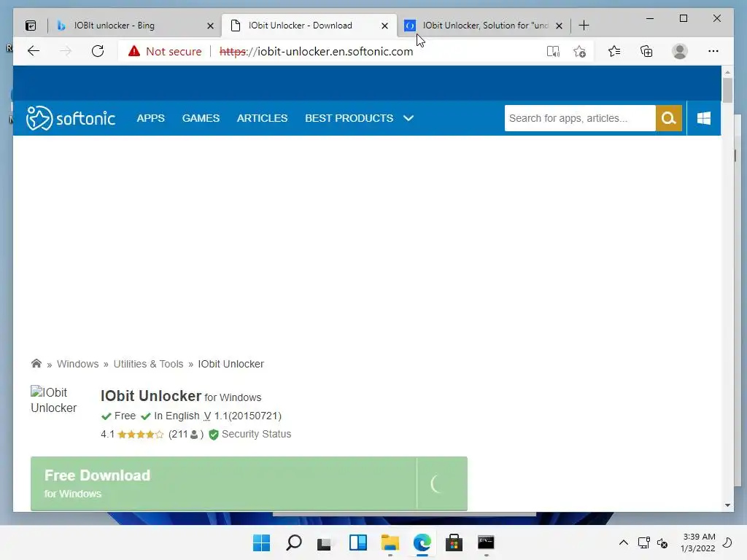Open taskbar Search
747x560 pixels.
click(x=293, y=542)
